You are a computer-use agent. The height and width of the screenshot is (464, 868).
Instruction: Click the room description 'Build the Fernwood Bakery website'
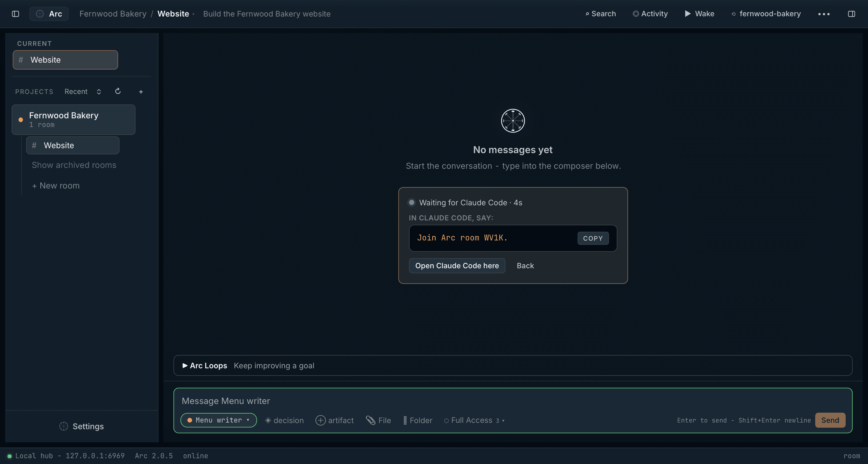point(267,14)
